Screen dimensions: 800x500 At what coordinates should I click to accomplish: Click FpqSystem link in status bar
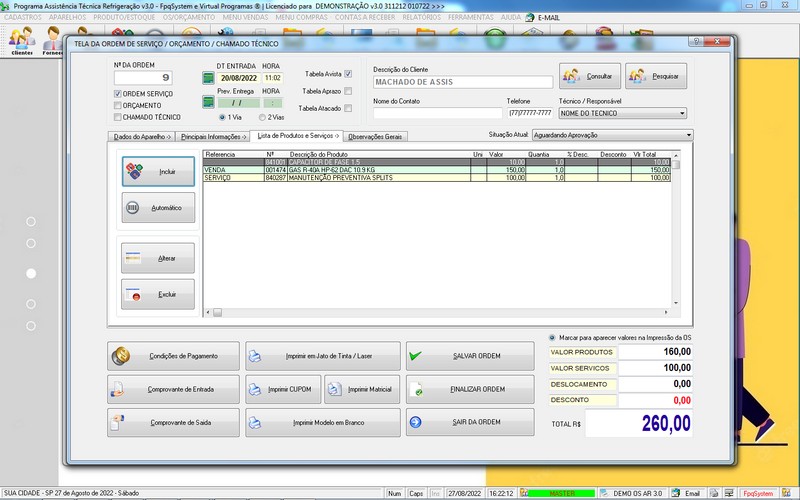(x=758, y=493)
